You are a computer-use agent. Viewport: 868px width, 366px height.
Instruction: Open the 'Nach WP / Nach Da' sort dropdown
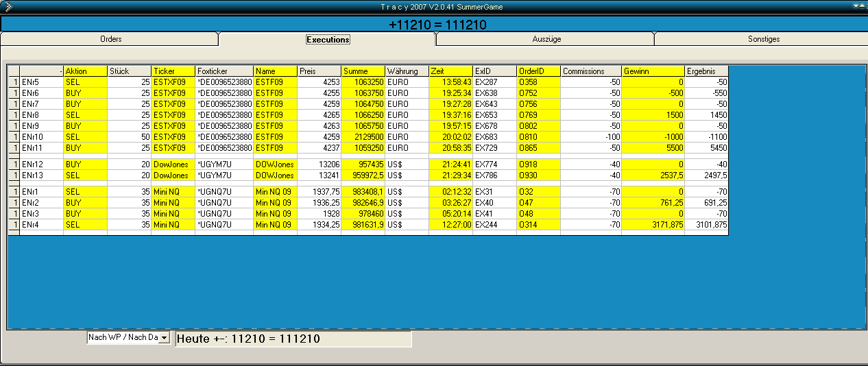[x=163, y=338]
